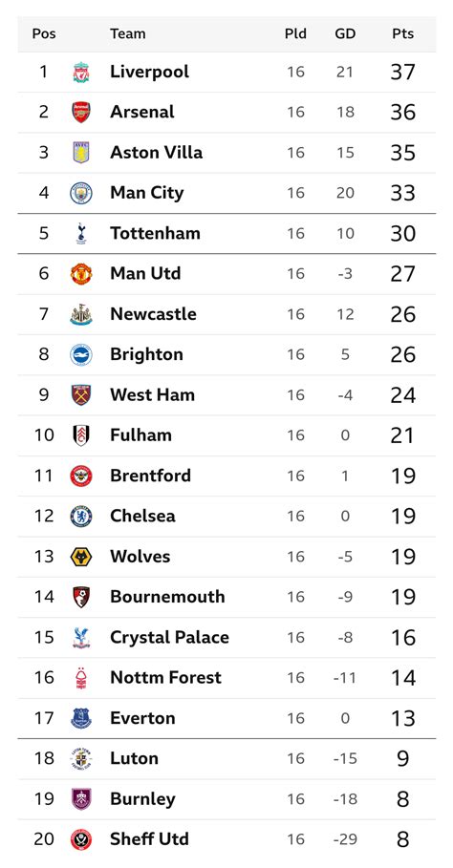This screenshot has width=453, height=868.
Task: Click the Brighton seagull badge
Action: click(x=81, y=355)
